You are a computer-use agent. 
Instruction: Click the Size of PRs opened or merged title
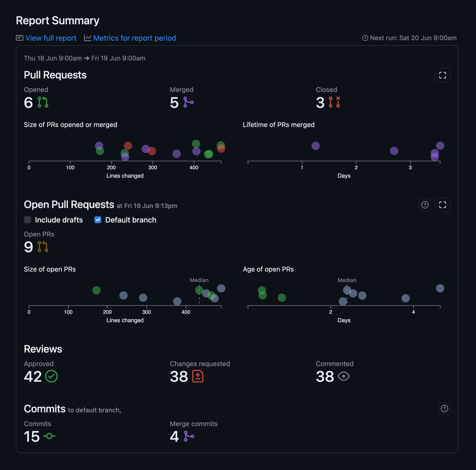click(x=70, y=125)
